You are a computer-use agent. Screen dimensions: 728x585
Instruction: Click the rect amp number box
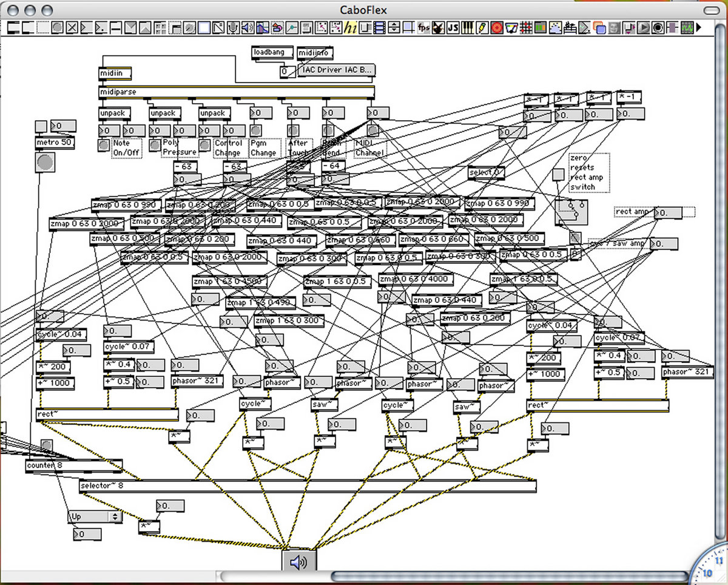tap(669, 213)
